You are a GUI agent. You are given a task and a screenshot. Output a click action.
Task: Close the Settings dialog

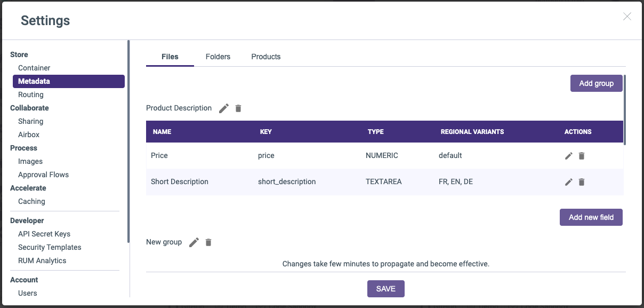[x=627, y=17]
